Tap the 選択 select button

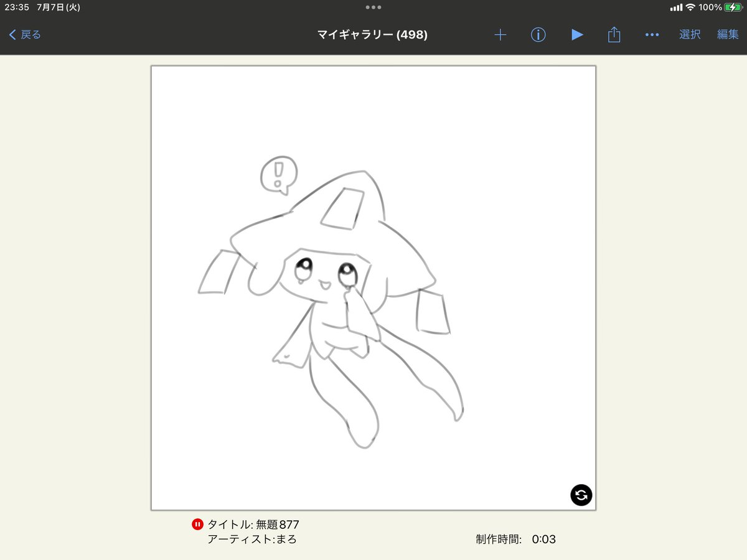point(690,35)
